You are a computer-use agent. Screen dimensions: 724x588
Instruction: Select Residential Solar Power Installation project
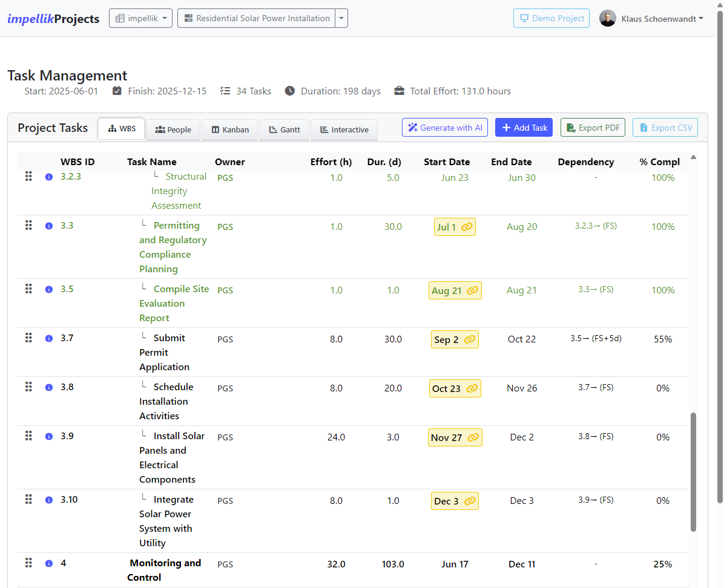pos(257,19)
